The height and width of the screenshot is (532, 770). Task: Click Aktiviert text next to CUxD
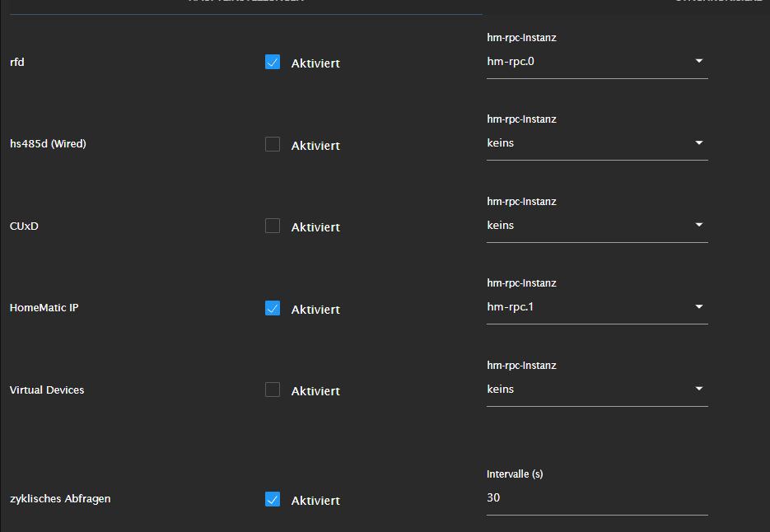(x=315, y=227)
